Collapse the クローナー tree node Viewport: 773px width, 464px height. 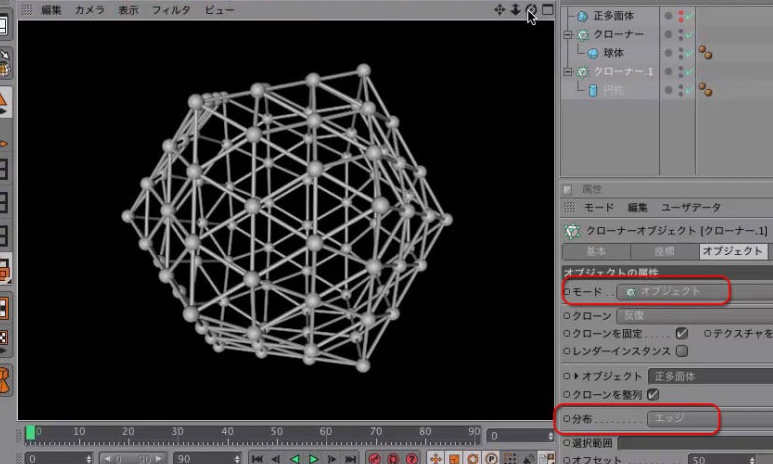[568, 35]
